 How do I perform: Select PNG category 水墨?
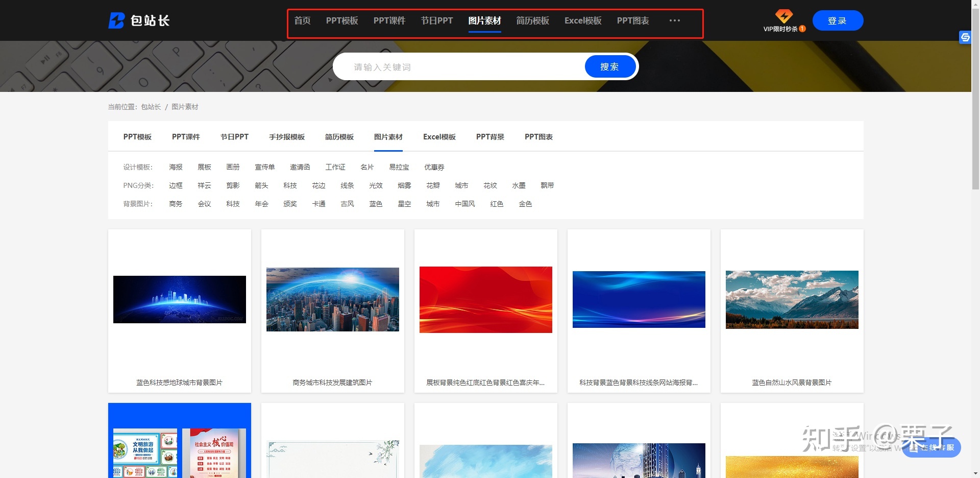click(519, 185)
